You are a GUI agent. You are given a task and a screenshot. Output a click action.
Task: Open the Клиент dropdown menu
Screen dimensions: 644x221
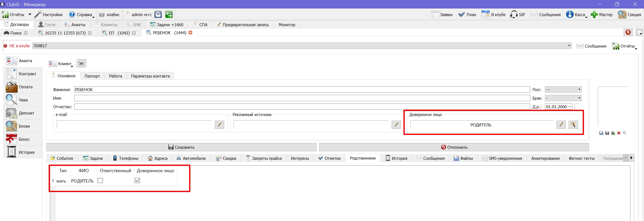[61, 64]
